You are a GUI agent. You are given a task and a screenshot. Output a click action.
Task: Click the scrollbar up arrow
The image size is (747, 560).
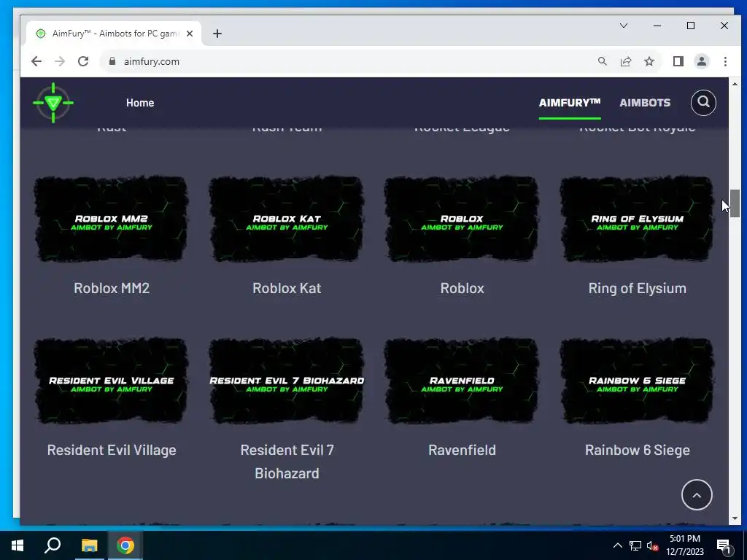[x=735, y=85]
